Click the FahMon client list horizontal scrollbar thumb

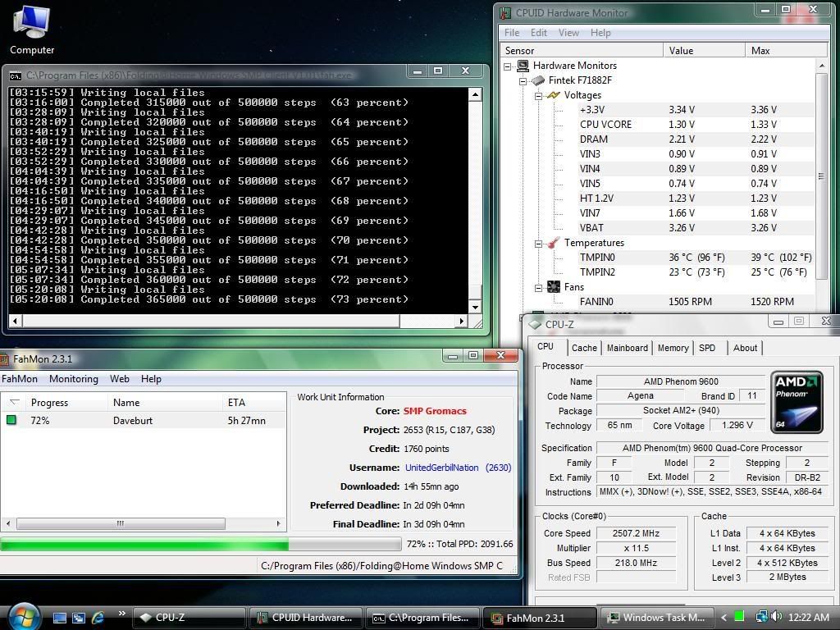121,523
